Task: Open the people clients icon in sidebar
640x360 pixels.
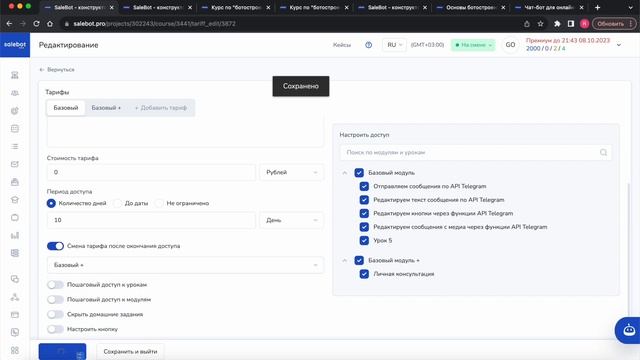Action: pos(15,93)
